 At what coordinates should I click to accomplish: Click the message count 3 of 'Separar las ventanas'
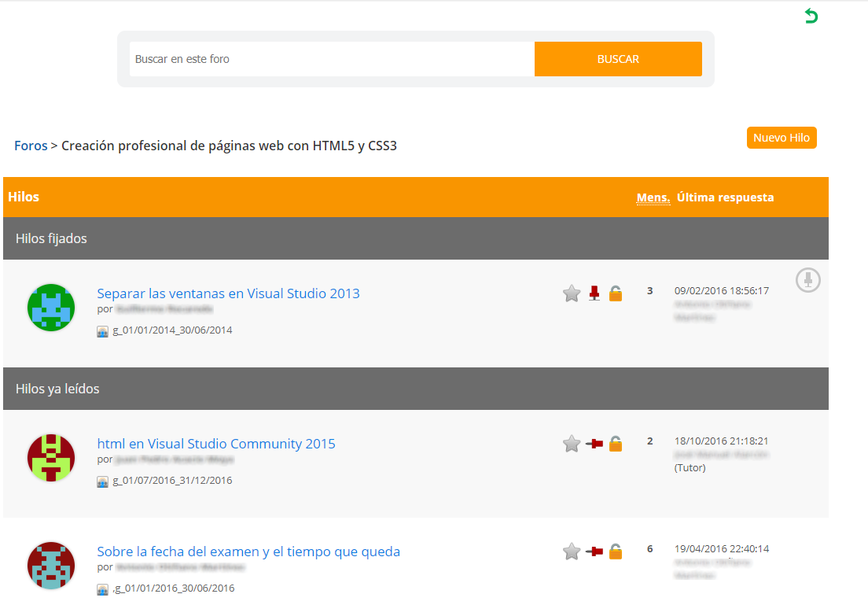[x=650, y=291]
